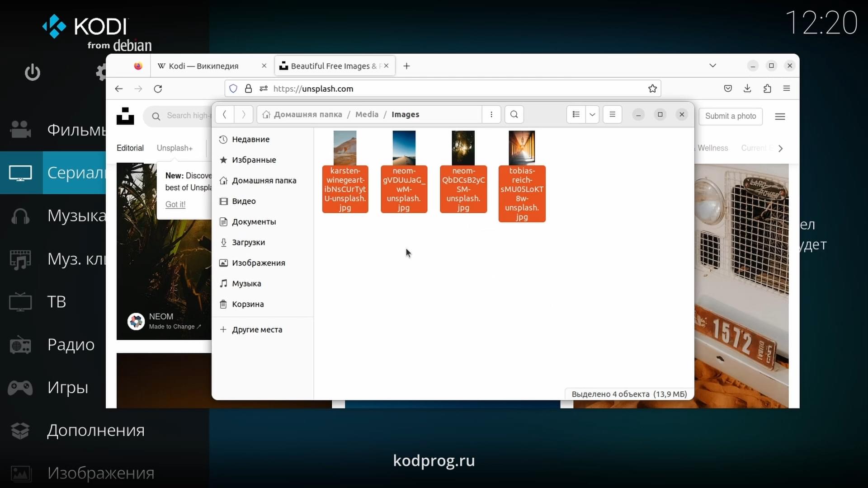The width and height of the screenshot is (868, 488).
Task: Open Firefox extensions puzzle icon
Action: [767, 89]
